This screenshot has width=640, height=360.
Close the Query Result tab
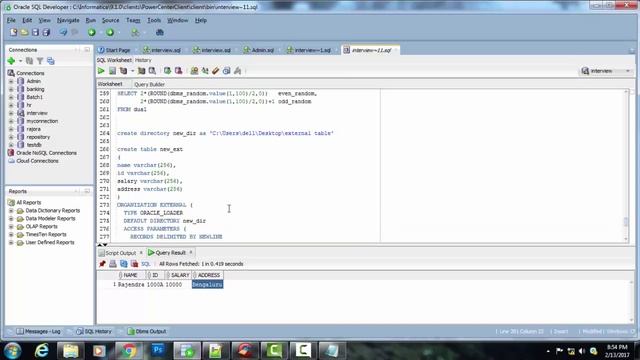191,253
